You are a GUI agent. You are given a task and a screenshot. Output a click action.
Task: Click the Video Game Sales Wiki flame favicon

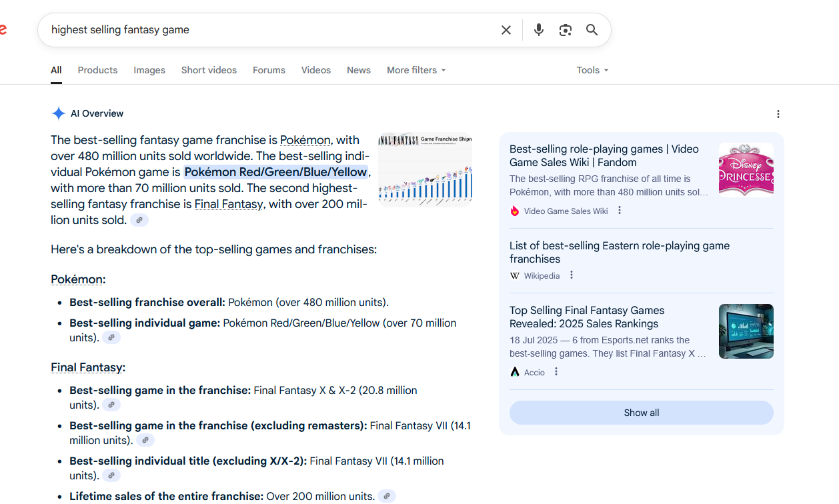pos(515,211)
